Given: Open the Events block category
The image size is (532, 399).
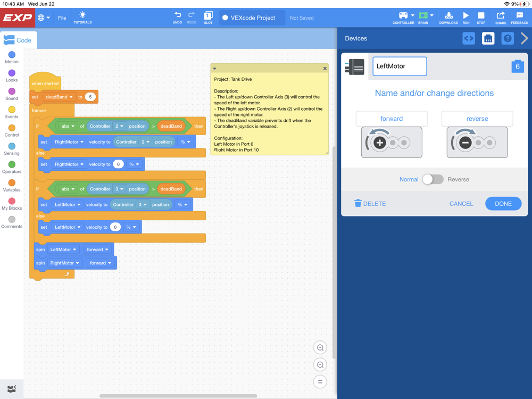Looking at the screenshot, I should pos(12,112).
